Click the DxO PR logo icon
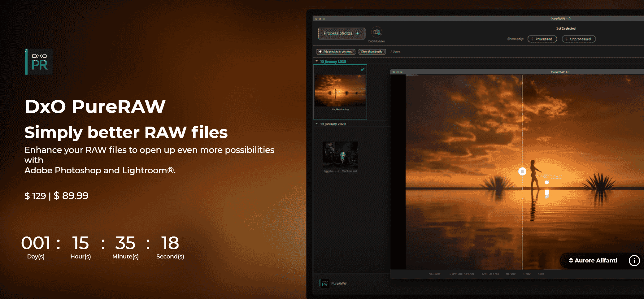This screenshot has height=299, width=644. (x=39, y=62)
